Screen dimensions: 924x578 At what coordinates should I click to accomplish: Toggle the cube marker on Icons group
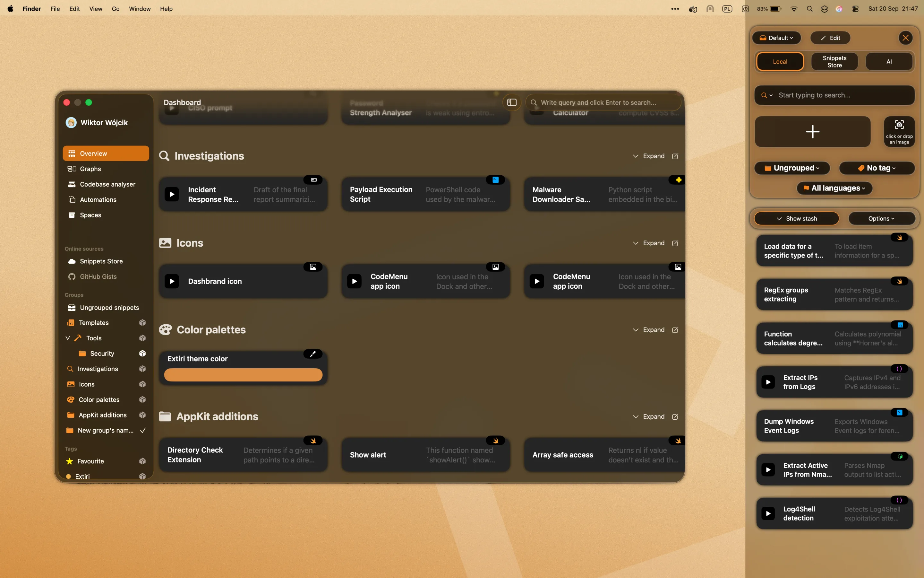click(x=142, y=384)
